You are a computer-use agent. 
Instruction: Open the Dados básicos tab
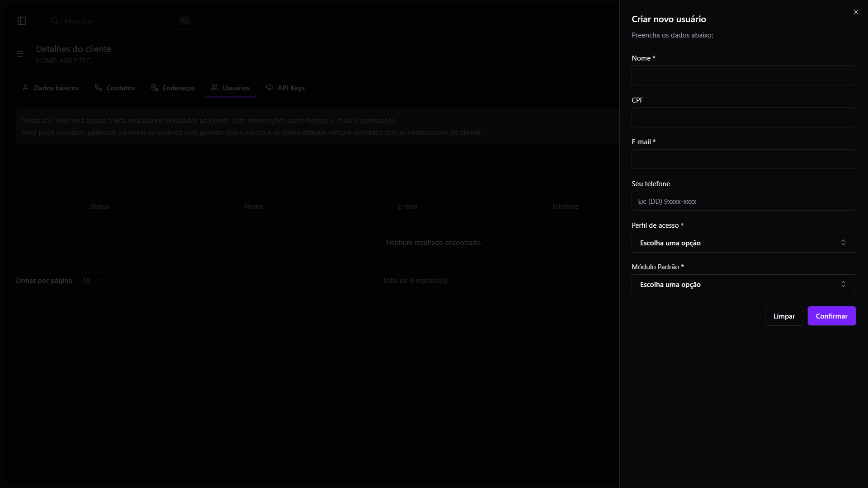[x=50, y=88]
